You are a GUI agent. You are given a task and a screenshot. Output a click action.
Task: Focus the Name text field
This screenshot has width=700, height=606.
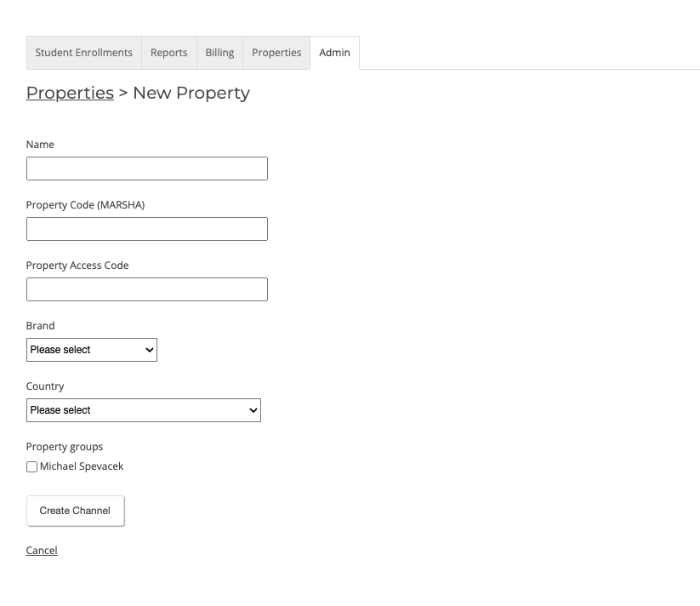click(x=147, y=169)
